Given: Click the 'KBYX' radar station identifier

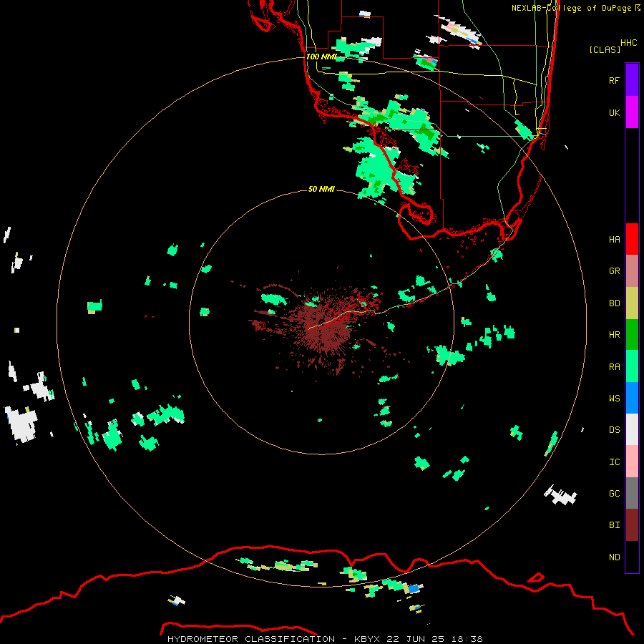Looking at the screenshot, I should pyautogui.click(x=367, y=639).
